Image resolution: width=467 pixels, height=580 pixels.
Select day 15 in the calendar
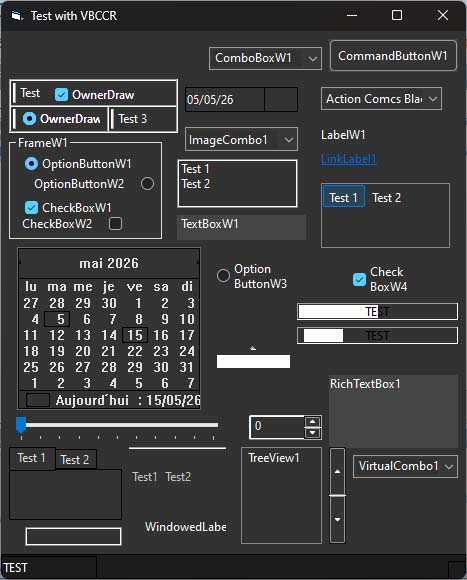(x=135, y=335)
